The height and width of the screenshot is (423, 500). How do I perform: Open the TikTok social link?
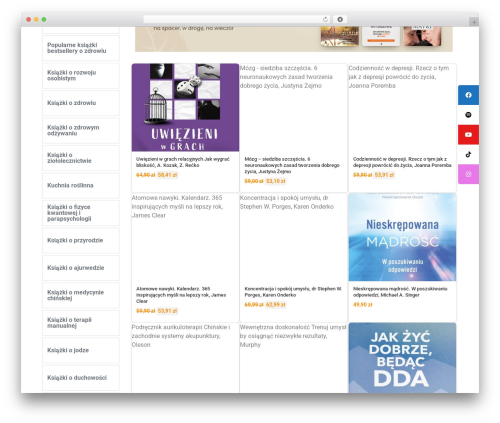pos(468,154)
